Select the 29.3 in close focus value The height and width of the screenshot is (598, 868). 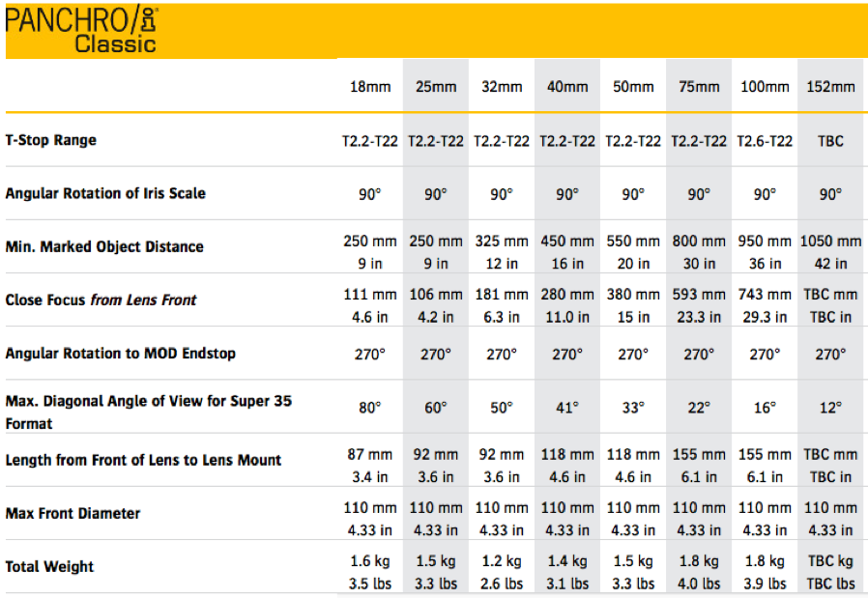(765, 317)
